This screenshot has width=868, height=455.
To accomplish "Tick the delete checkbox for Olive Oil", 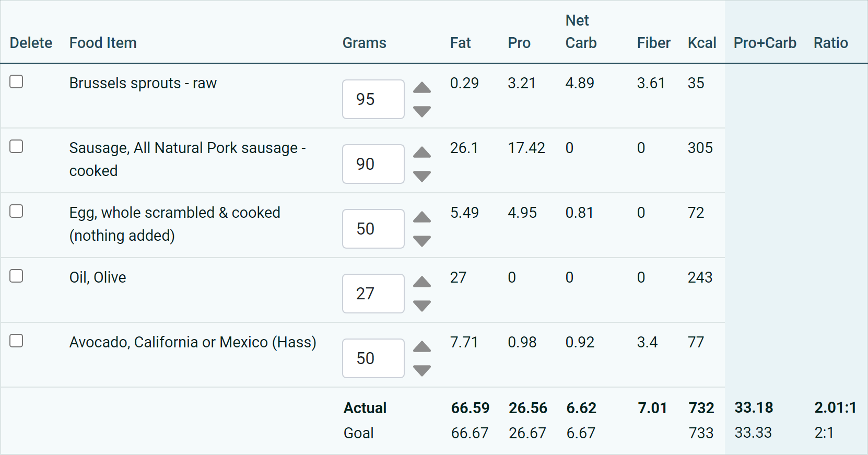I will tap(16, 276).
